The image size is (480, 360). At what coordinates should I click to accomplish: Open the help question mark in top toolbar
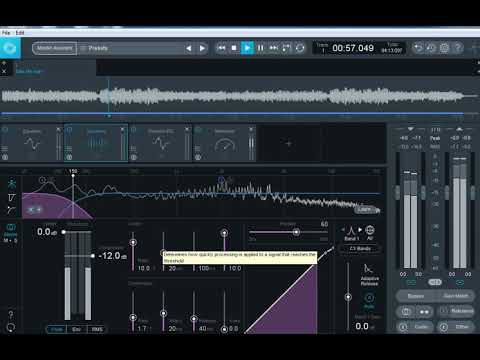click(x=458, y=48)
